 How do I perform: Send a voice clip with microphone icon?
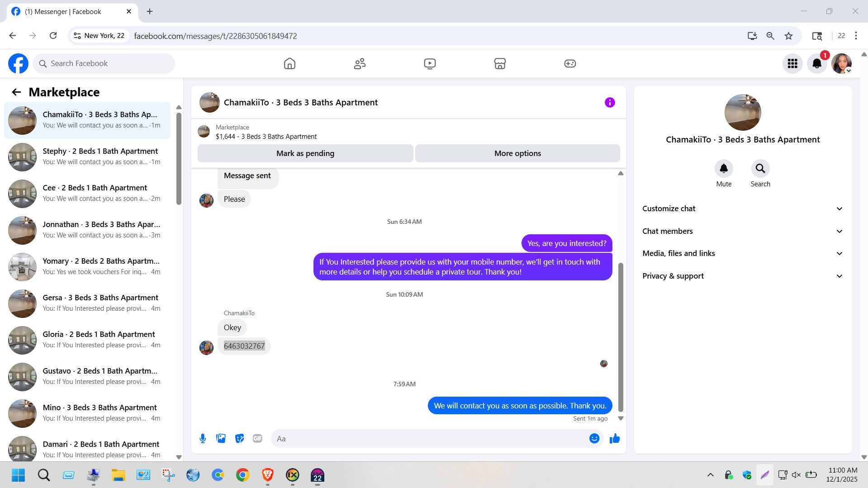pos(203,439)
